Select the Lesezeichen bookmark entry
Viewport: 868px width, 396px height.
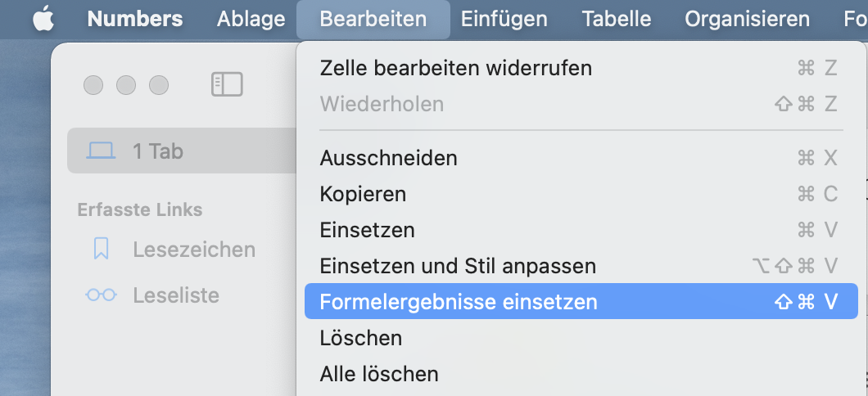pyautogui.click(x=193, y=250)
